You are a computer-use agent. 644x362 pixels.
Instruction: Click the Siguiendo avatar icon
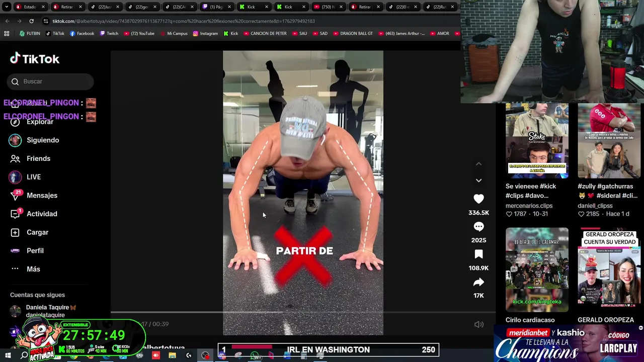(15, 140)
